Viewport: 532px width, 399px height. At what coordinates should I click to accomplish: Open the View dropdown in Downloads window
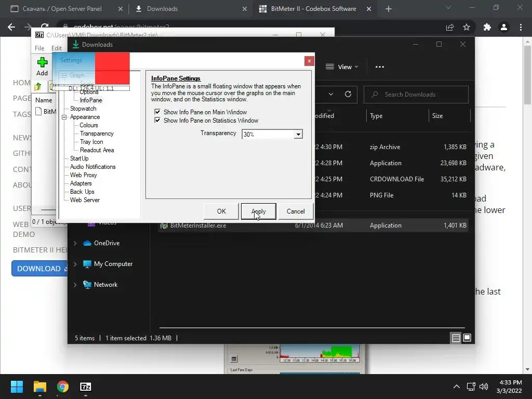click(x=342, y=67)
